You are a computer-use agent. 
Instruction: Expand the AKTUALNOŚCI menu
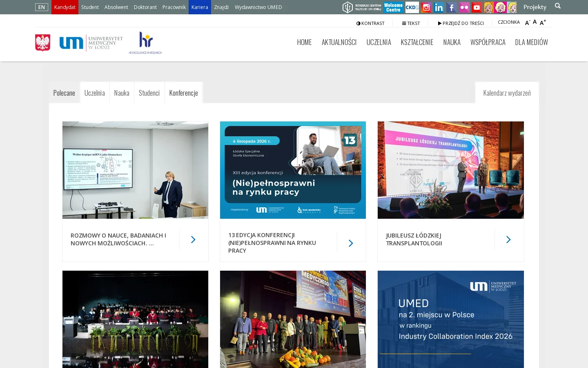pyautogui.click(x=339, y=42)
